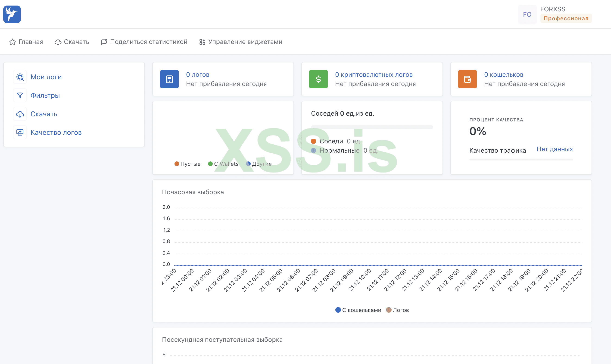Click the funnel icon for Фильтры
The image size is (611, 364).
coord(20,96)
